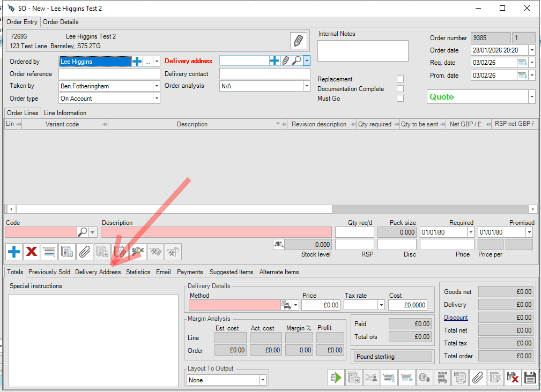Expand the Tax rate dropdown
This screenshot has height=392, width=541.
tap(381, 305)
